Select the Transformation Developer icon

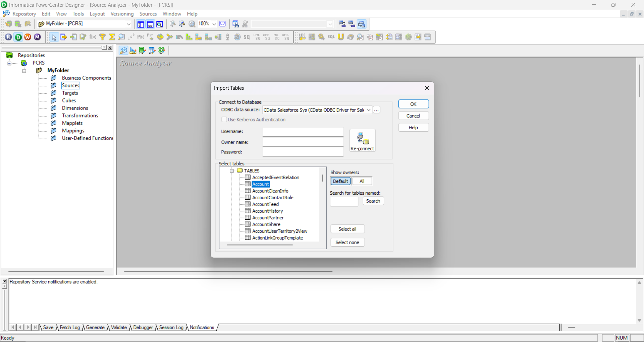click(142, 50)
